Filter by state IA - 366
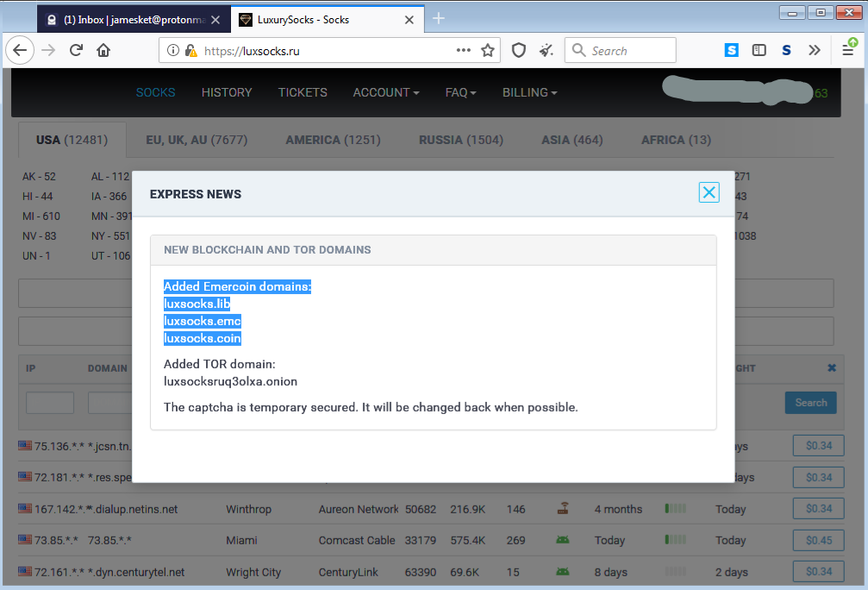Screen dimensions: 868x590 (x=109, y=197)
